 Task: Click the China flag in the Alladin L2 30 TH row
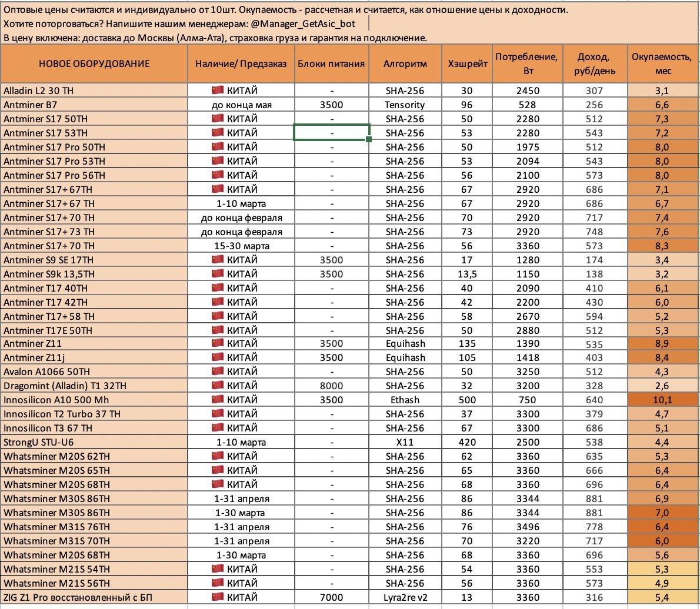click(x=218, y=90)
